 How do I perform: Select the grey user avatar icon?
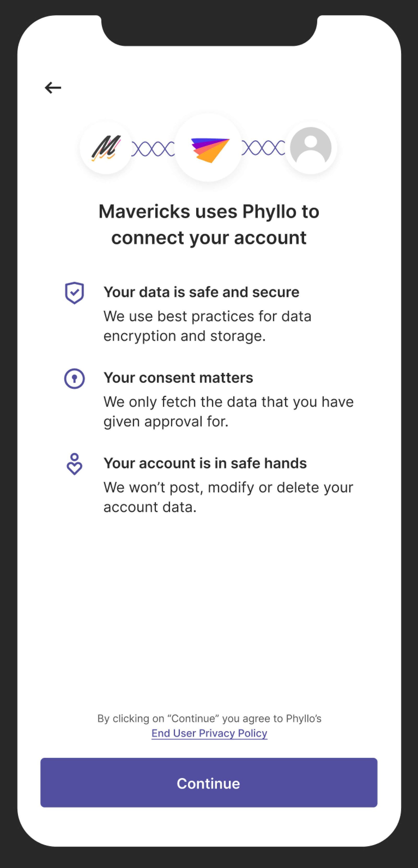pyautogui.click(x=311, y=148)
